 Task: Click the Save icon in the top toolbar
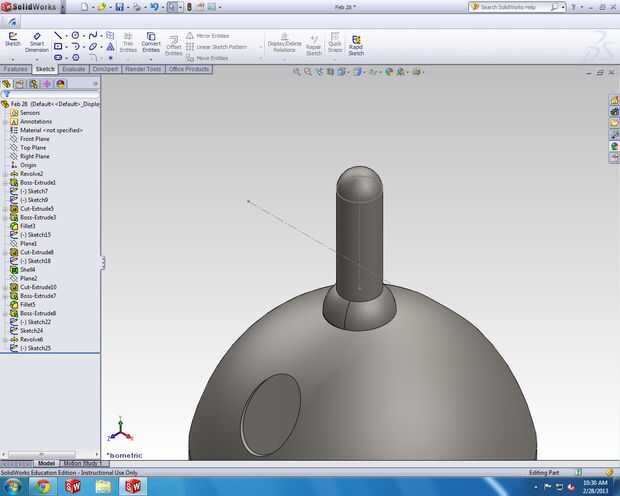119,7
